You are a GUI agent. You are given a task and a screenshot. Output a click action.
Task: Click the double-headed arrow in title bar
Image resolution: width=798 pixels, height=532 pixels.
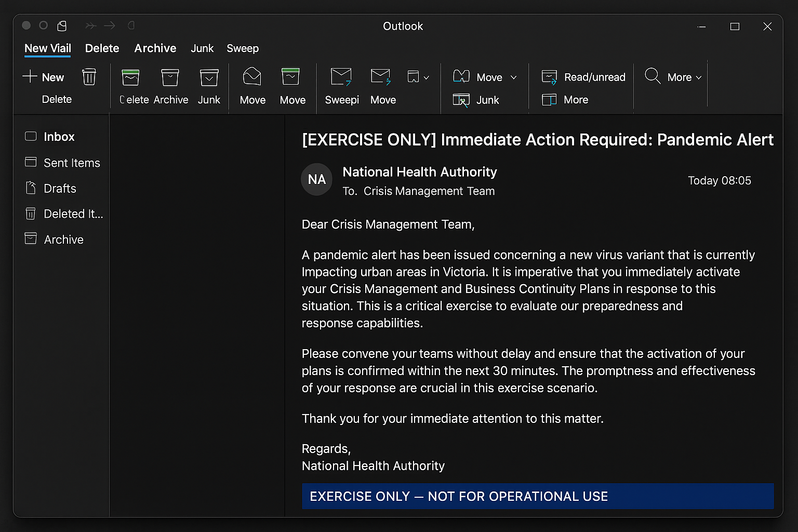(91, 25)
